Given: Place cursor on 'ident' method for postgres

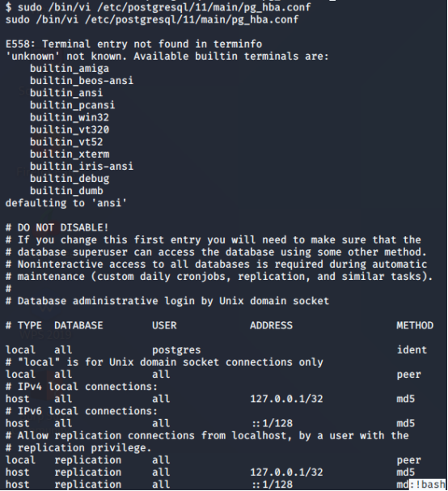Looking at the screenshot, I should (412, 349).
